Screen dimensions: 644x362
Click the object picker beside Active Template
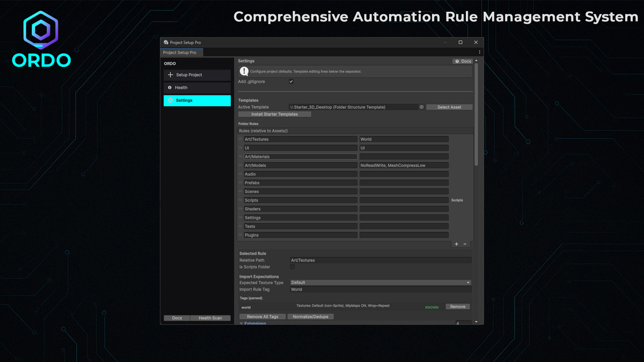click(x=422, y=107)
